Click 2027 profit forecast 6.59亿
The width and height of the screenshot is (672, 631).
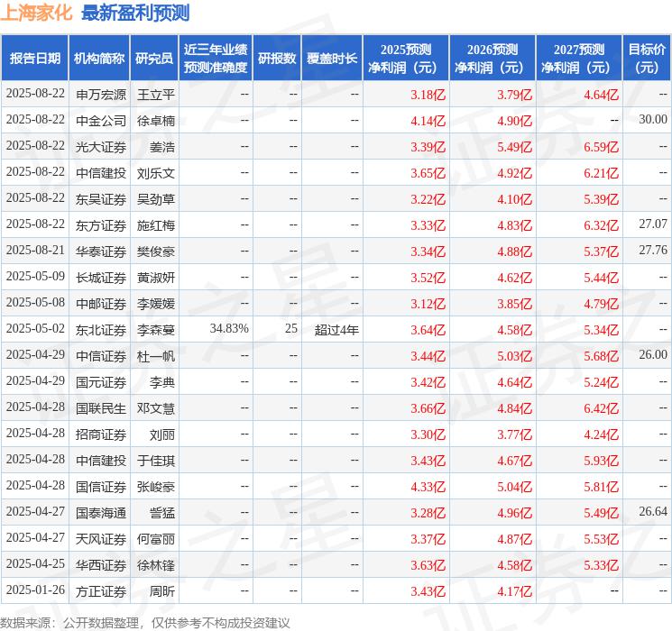pyautogui.click(x=602, y=147)
